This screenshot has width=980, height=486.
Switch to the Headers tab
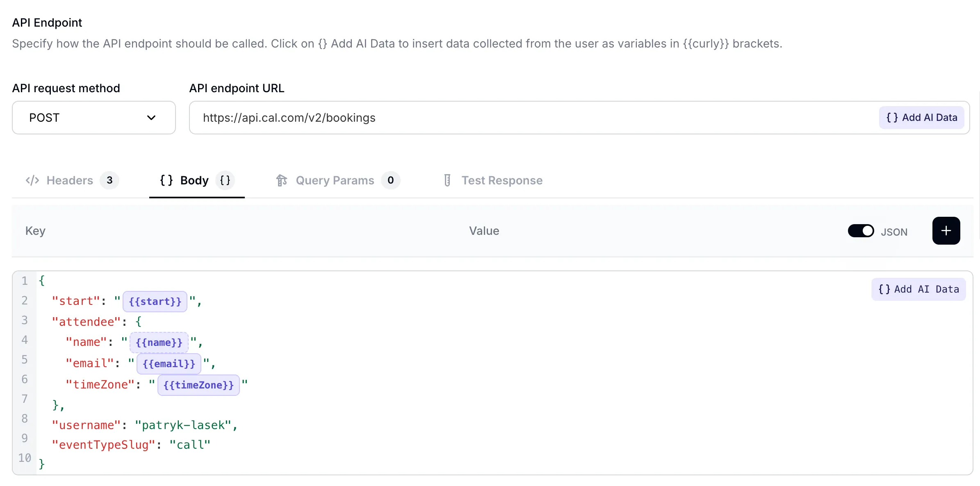pos(70,180)
